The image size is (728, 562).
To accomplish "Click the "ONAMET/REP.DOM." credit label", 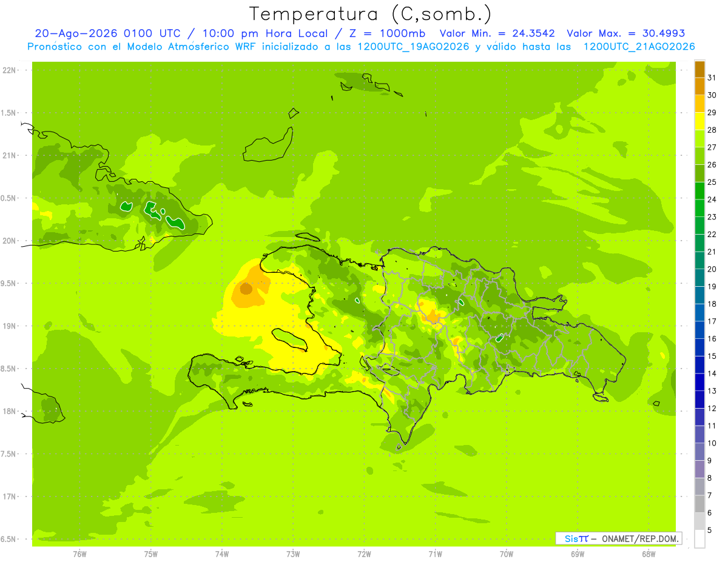I will [639, 538].
